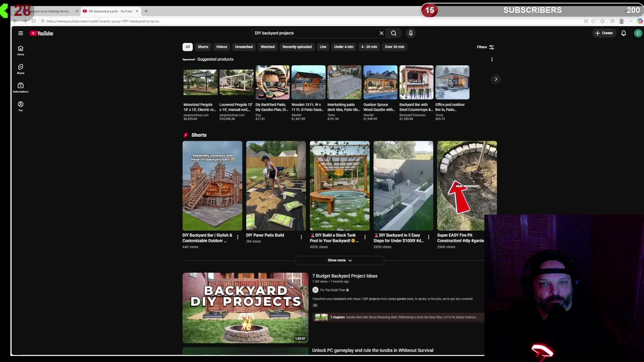Expand the 7 chapters row

[x=398, y=317]
